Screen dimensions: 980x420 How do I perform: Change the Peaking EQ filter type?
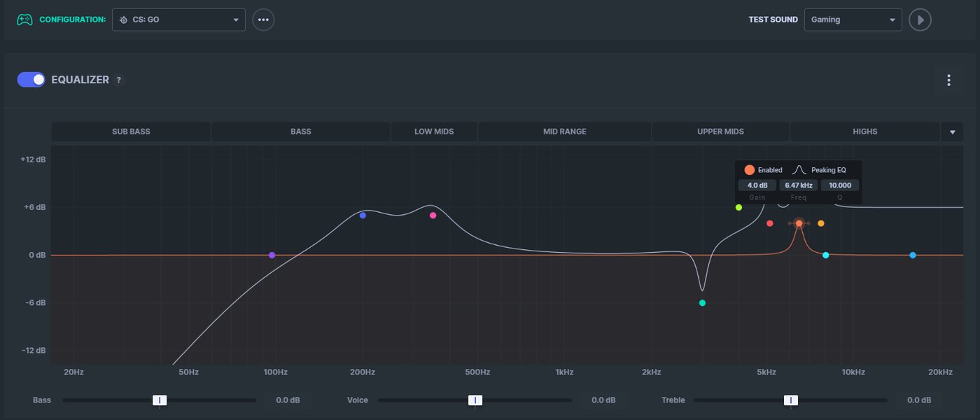point(819,170)
